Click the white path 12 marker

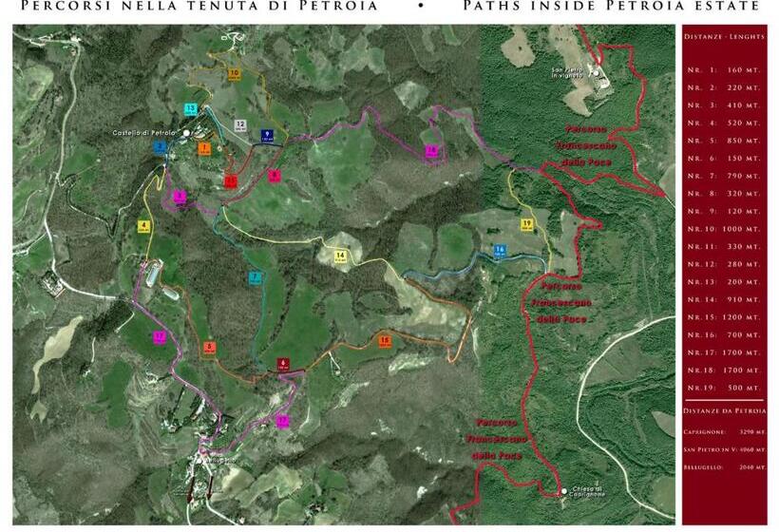coord(240,125)
